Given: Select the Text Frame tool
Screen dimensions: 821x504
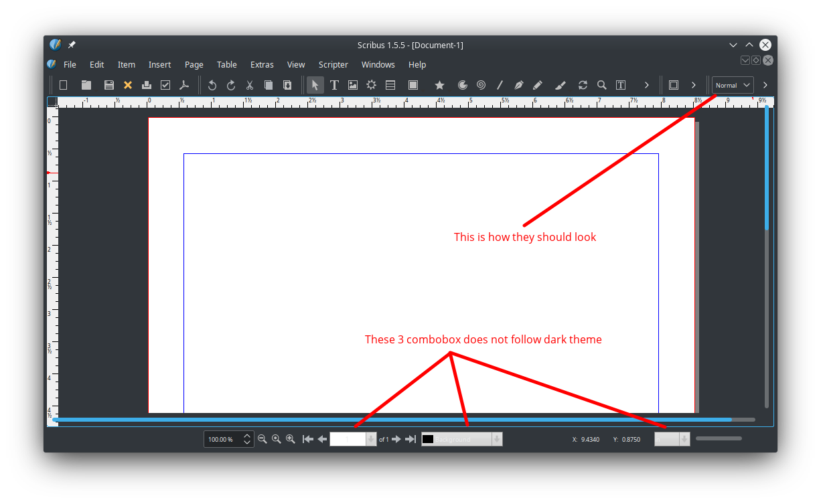Looking at the screenshot, I should pyautogui.click(x=334, y=85).
